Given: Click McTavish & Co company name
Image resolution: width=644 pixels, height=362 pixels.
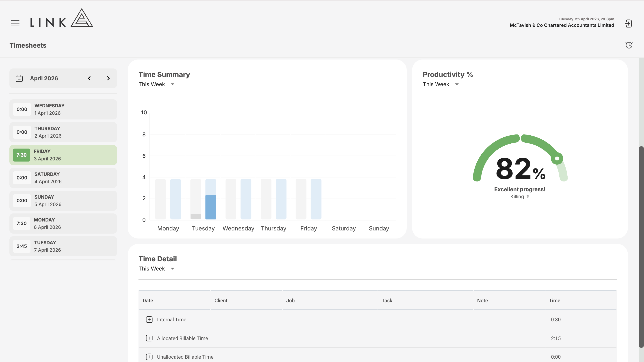Looking at the screenshot, I should pos(562,25).
